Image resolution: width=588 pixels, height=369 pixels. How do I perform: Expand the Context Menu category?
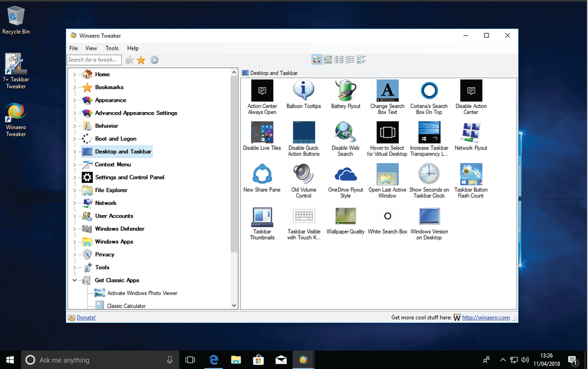point(75,164)
